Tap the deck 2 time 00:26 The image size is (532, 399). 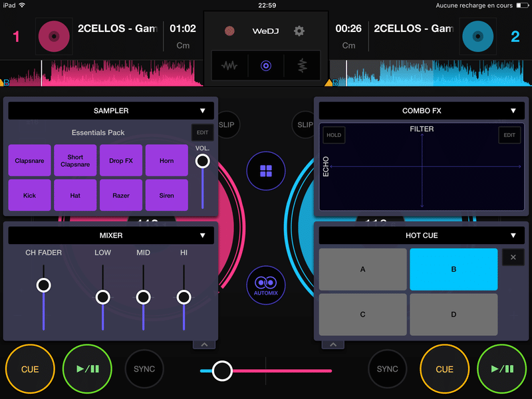(348, 29)
